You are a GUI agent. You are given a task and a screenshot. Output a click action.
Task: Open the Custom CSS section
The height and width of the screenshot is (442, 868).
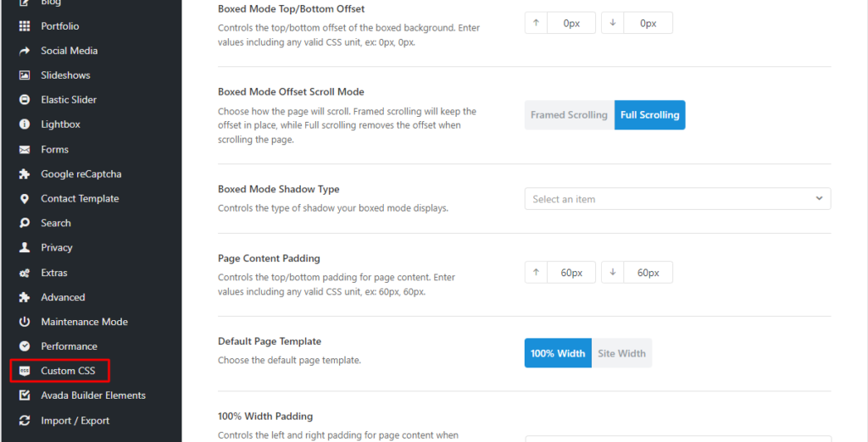tap(68, 371)
